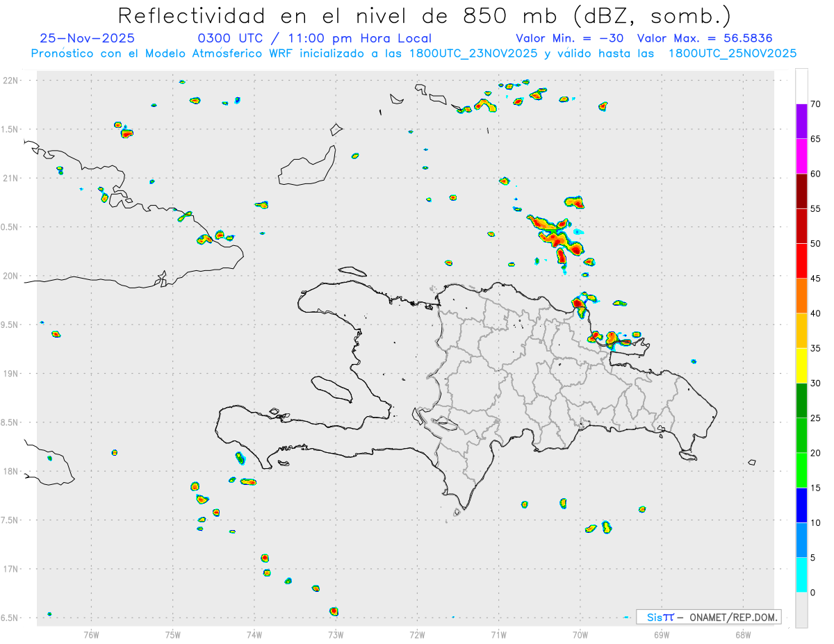Click the longitude axis label '69W'
This screenshot has height=644, width=834.
pyautogui.click(x=662, y=634)
